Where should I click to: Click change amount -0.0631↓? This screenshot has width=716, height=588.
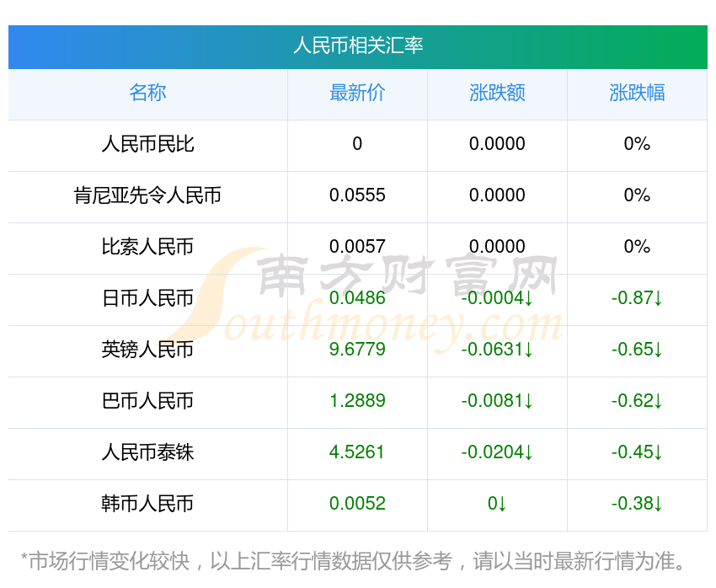click(x=497, y=350)
